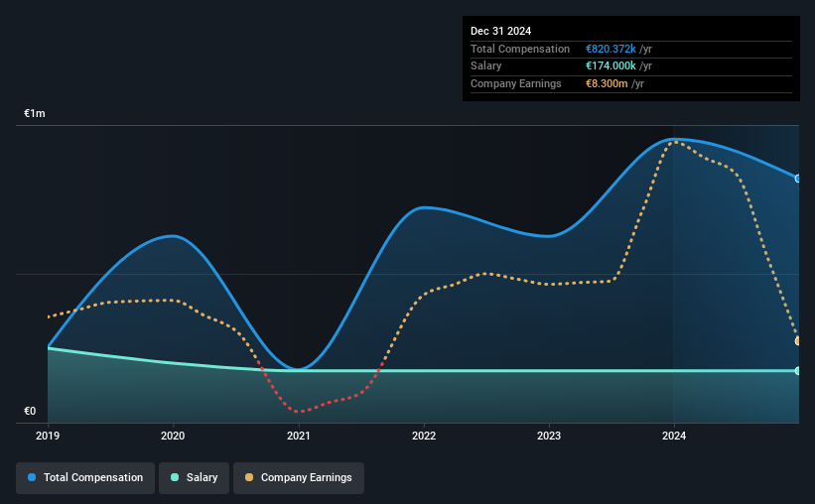The image size is (815, 504).
Task: Click the 2021 x-axis label
Action: pos(299,436)
